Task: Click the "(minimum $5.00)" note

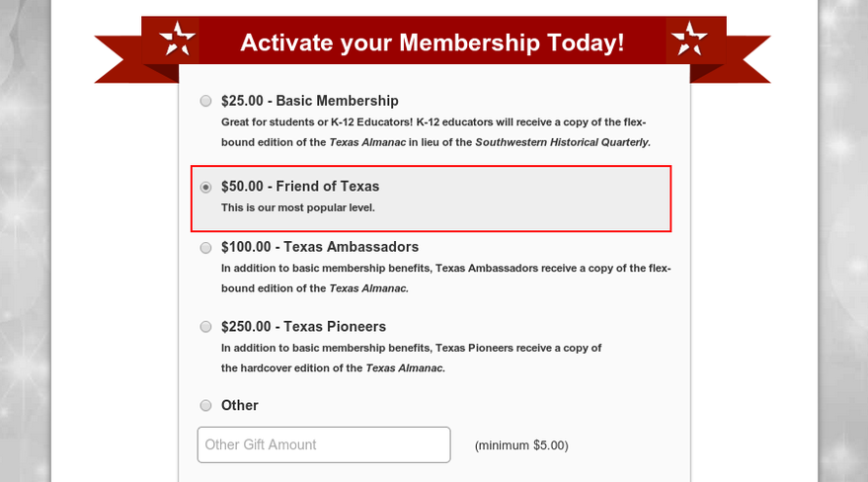Action: tap(521, 445)
